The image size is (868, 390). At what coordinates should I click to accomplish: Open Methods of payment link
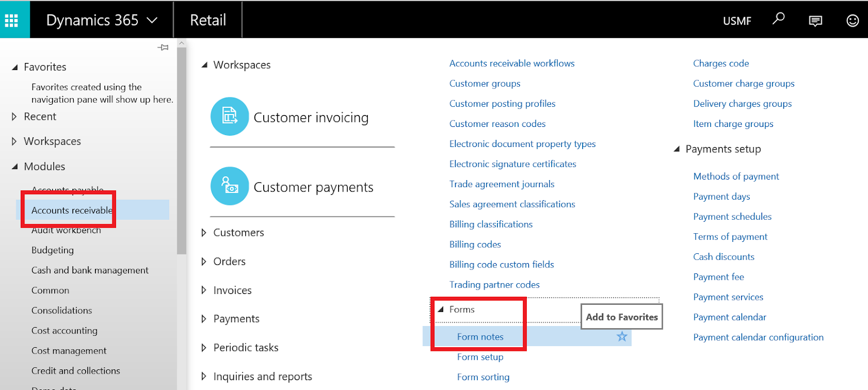coord(736,176)
